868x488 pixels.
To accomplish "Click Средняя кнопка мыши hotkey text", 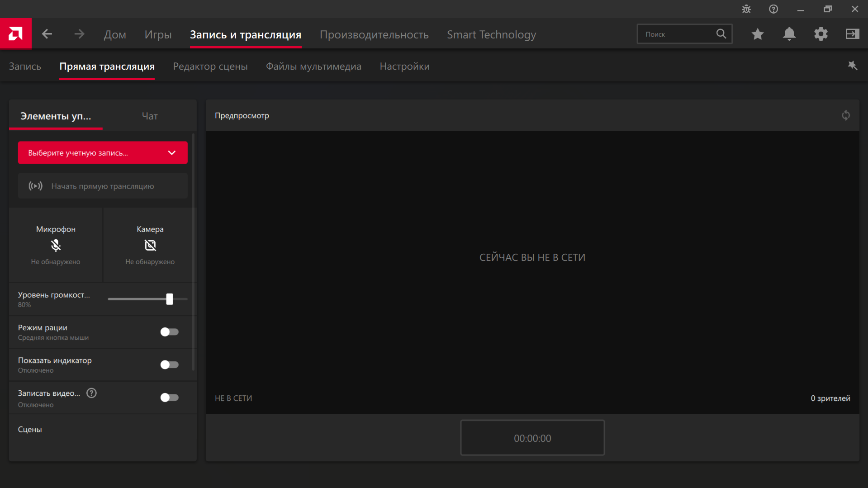I will click(x=53, y=338).
